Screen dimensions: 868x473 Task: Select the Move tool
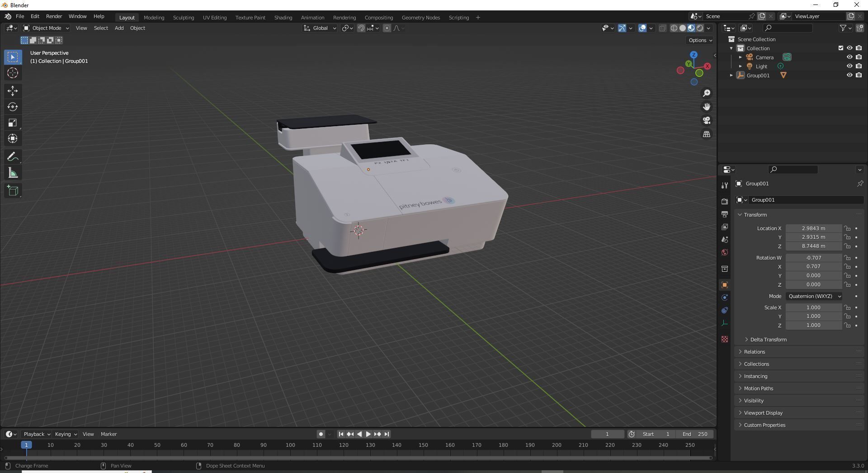click(13, 91)
